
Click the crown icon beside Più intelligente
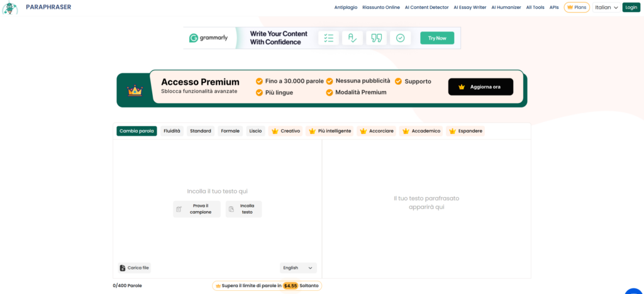click(312, 131)
